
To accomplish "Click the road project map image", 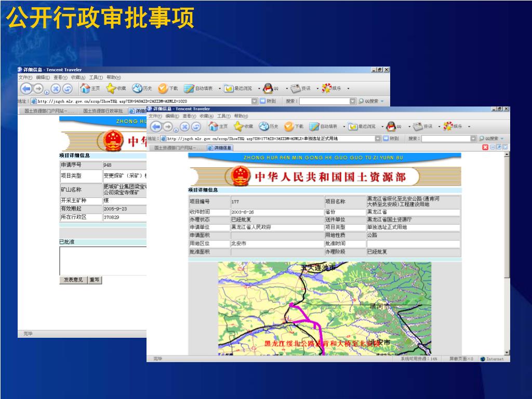I will [x=324, y=309].
